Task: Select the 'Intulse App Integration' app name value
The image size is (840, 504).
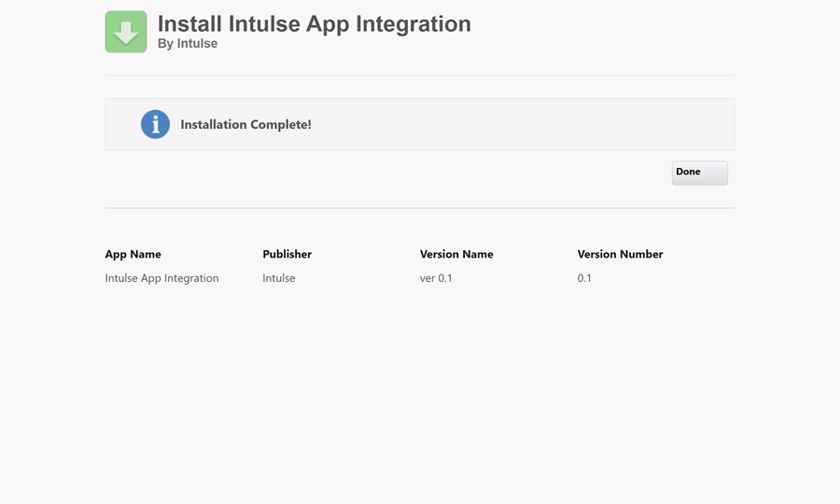Action: (161, 278)
